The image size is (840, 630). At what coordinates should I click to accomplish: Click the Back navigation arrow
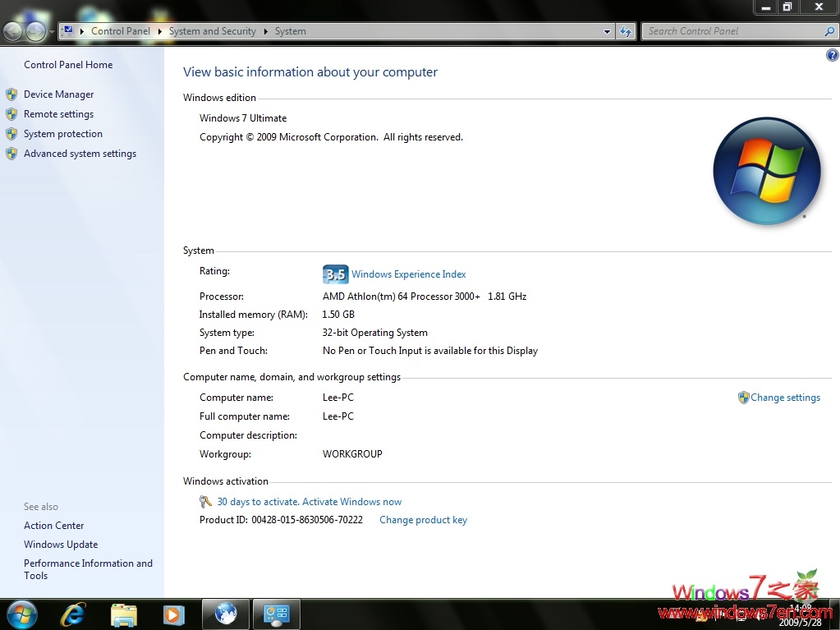14,31
